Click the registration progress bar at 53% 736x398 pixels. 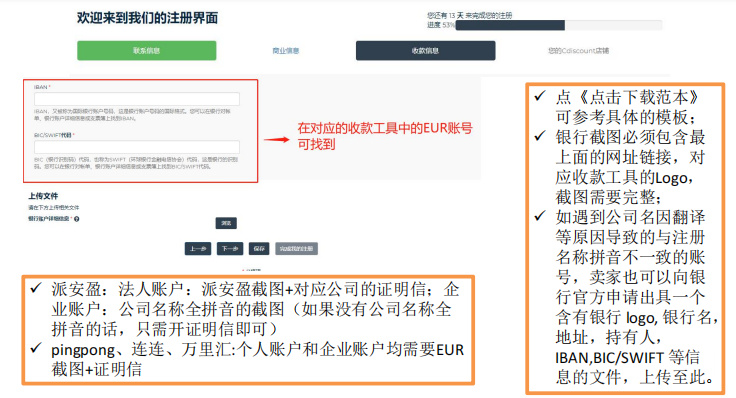[559, 25]
